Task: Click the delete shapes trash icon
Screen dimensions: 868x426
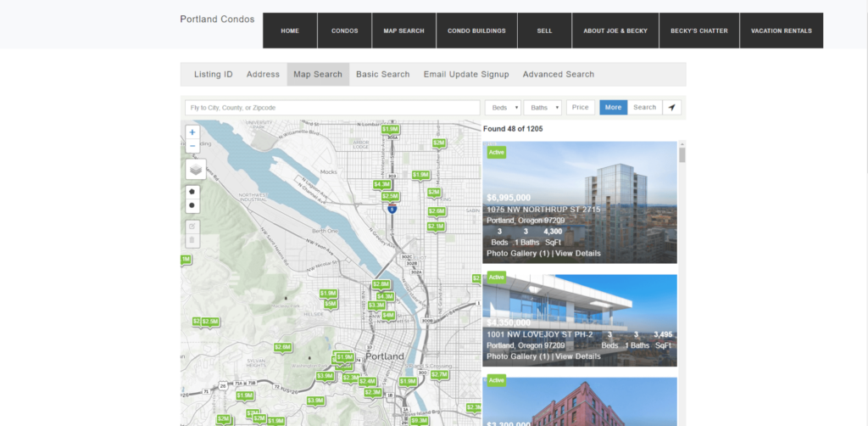Action: pos(192,240)
